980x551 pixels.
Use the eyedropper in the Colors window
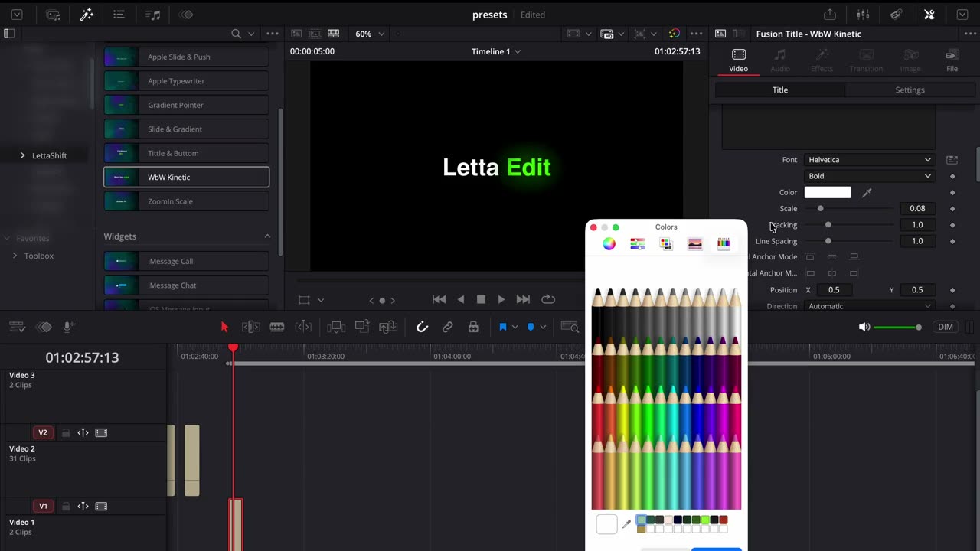(x=626, y=524)
